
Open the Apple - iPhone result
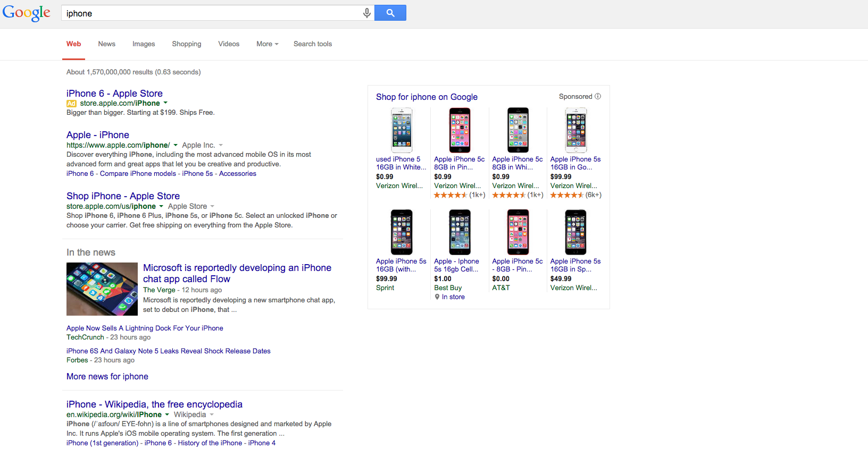pyautogui.click(x=98, y=135)
